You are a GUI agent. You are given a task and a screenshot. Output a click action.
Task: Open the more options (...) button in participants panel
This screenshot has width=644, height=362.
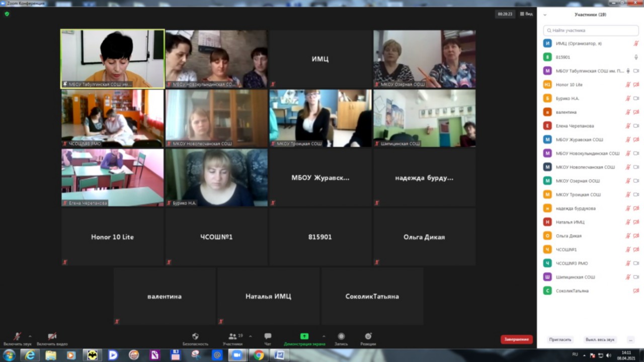pyautogui.click(x=630, y=340)
